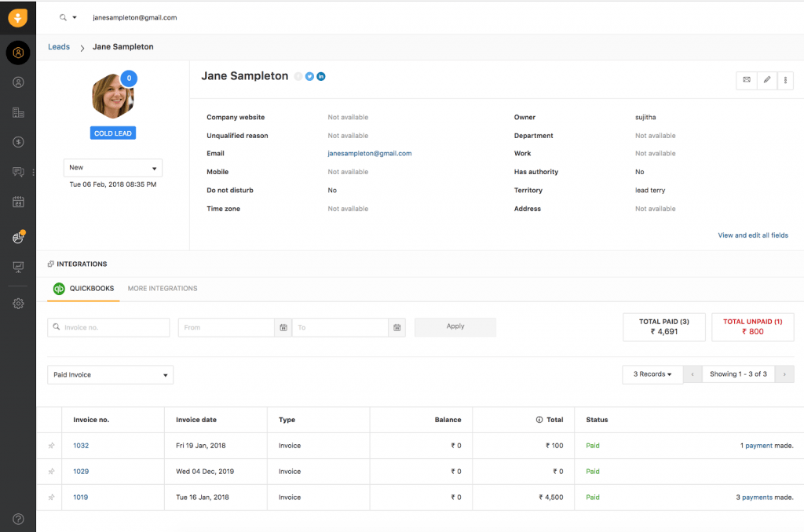The width and height of the screenshot is (804, 532).
Task: Switch to the MORE INTEGRATIONS tab
Action: click(x=162, y=288)
